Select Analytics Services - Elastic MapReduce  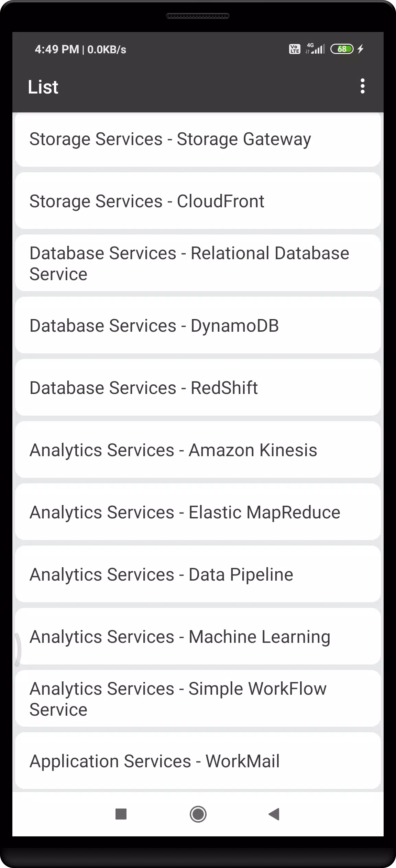(198, 512)
